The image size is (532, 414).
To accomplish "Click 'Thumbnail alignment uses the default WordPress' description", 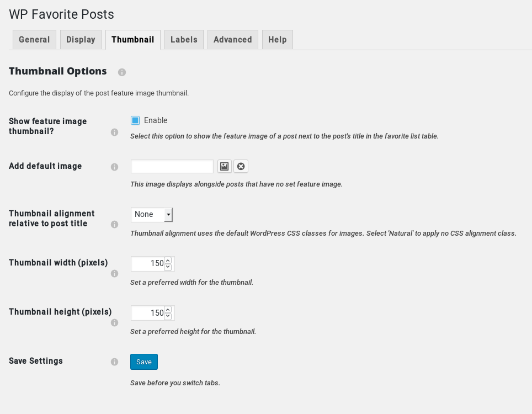I will pos(323,233).
